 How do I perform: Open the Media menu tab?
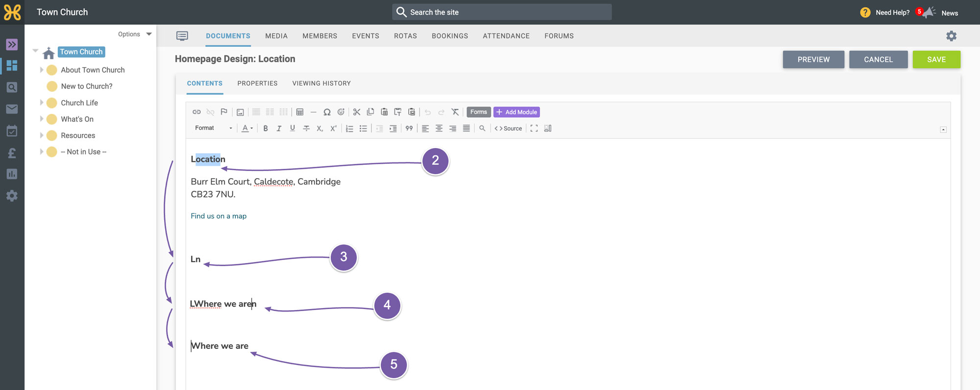click(x=276, y=36)
